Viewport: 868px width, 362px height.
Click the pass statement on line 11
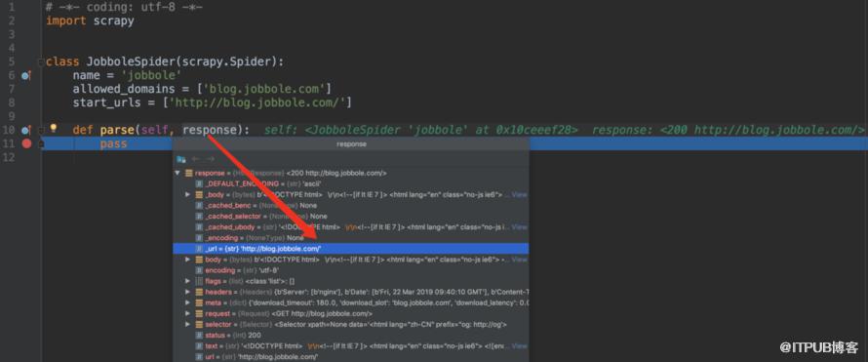coord(113,143)
